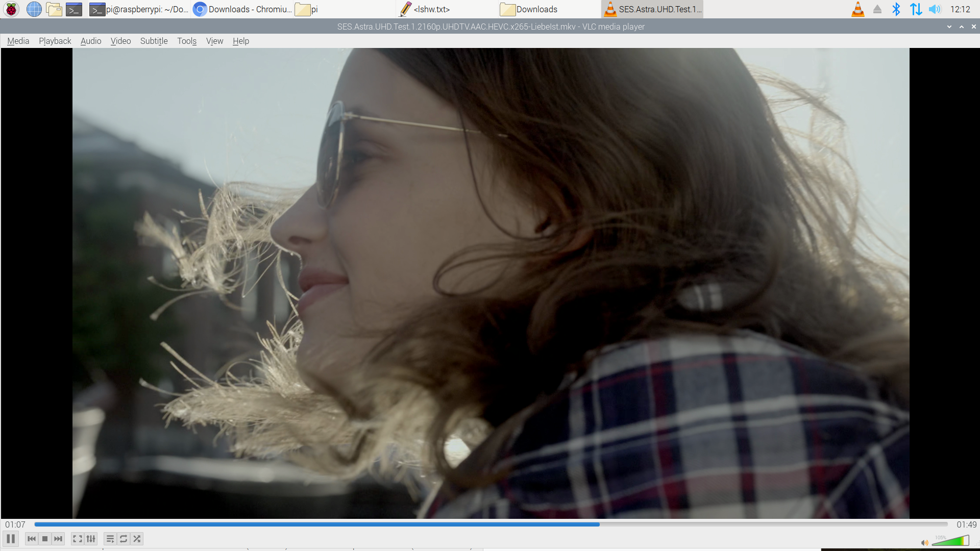This screenshot has height=551, width=980.
Task: Enable random shuffle playback
Action: (137, 539)
